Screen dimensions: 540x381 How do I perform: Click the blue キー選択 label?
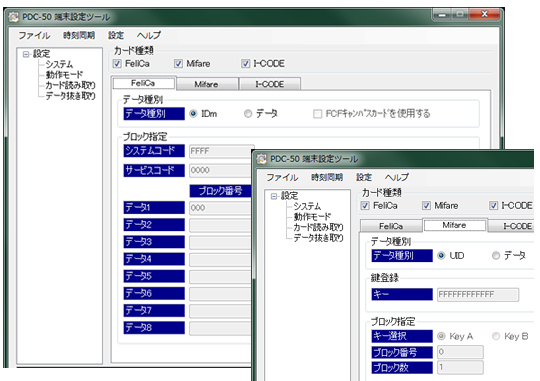tap(402, 336)
